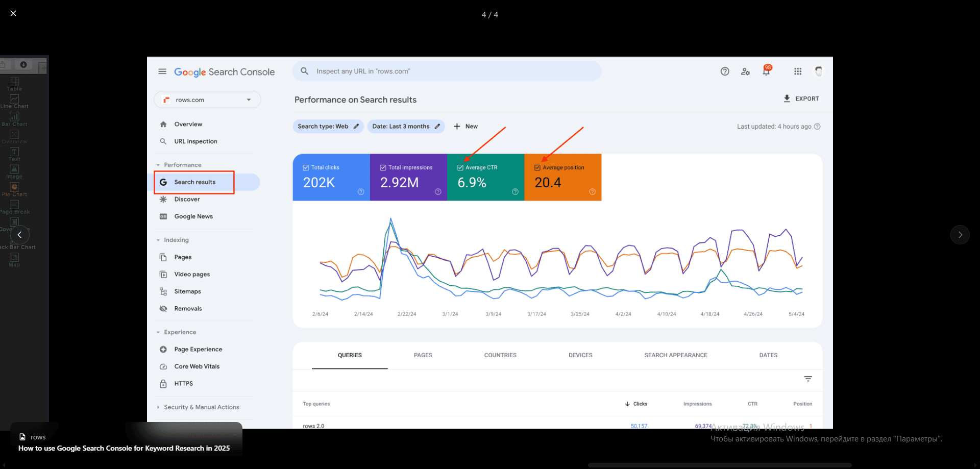Expand Security & Manual Actions section
This screenshot has width=980, height=469.
pos(158,407)
